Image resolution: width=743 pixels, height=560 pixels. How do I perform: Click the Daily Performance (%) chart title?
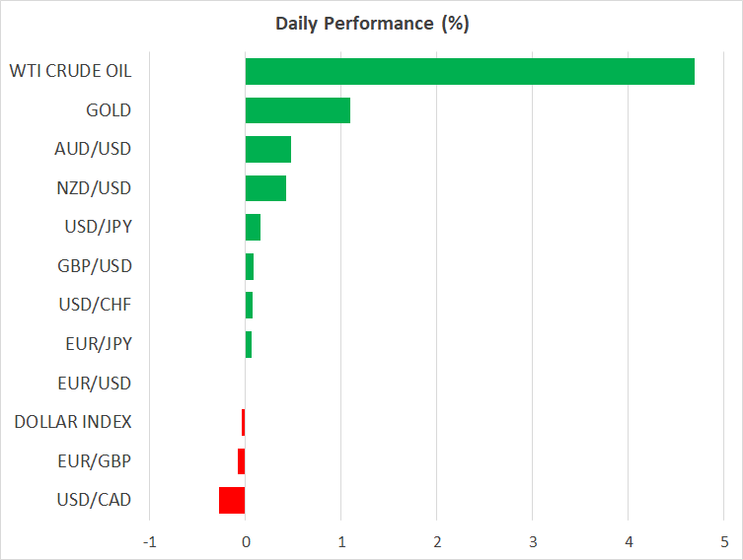pos(371,24)
